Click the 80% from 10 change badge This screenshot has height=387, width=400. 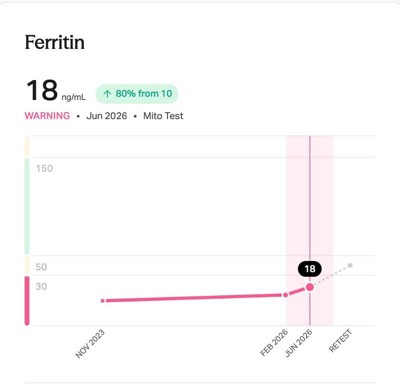pos(137,94)
